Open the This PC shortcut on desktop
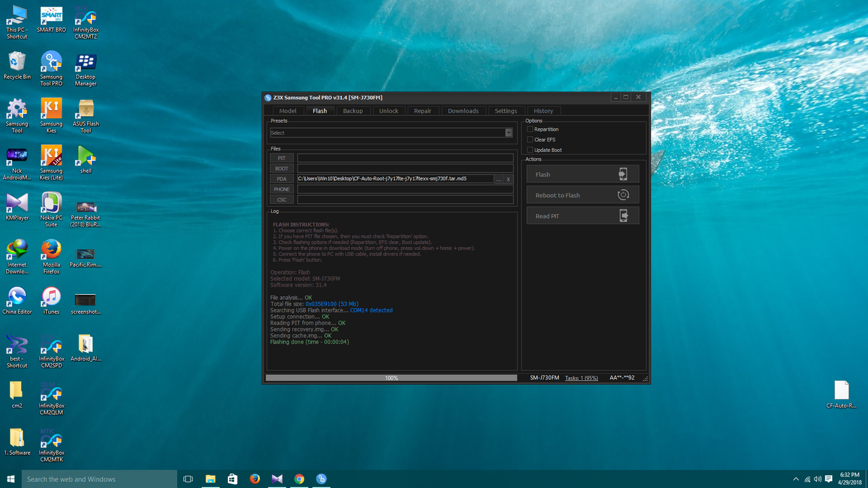This screenshot has height=488, width=868. pyautogui.click(x=17, y=22)
